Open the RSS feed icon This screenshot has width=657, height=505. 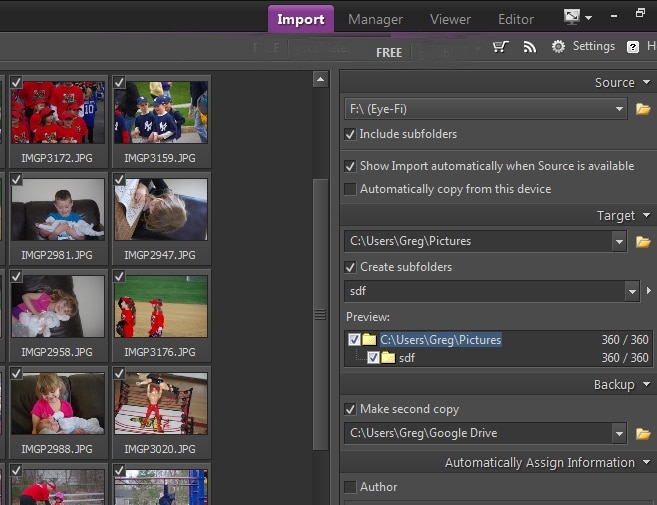[x=530, y=47]
